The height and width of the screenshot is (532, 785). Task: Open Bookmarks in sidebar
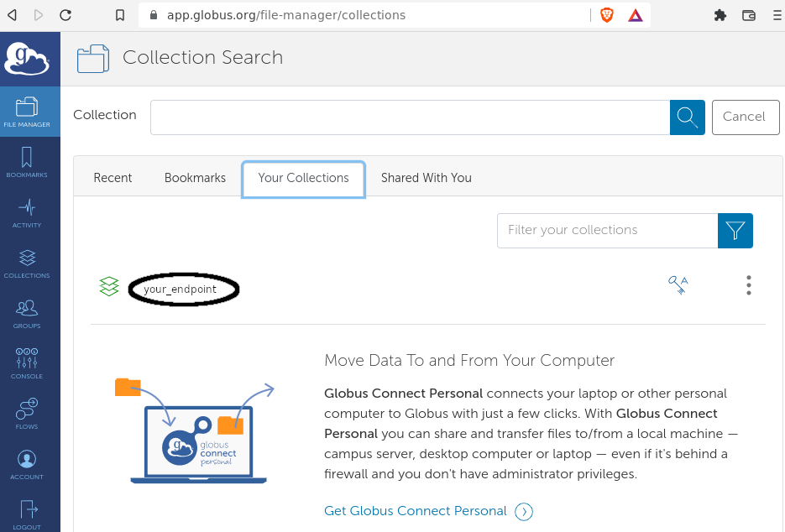coord(27,162)
